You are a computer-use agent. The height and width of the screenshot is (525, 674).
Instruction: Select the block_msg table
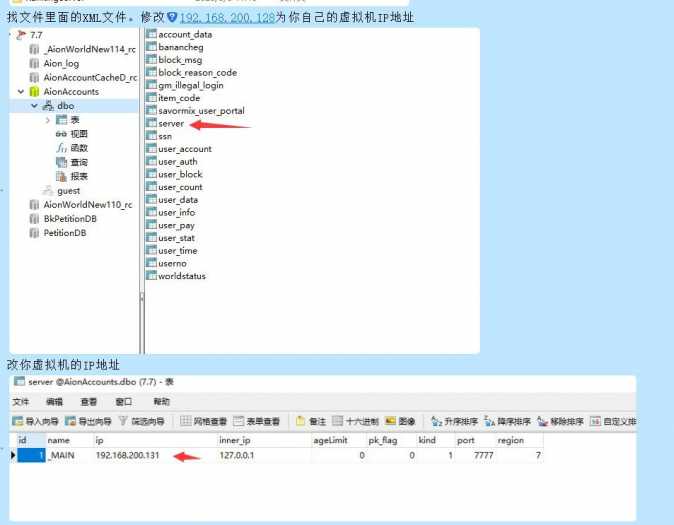pyautogui.click(x=174, y=60)
